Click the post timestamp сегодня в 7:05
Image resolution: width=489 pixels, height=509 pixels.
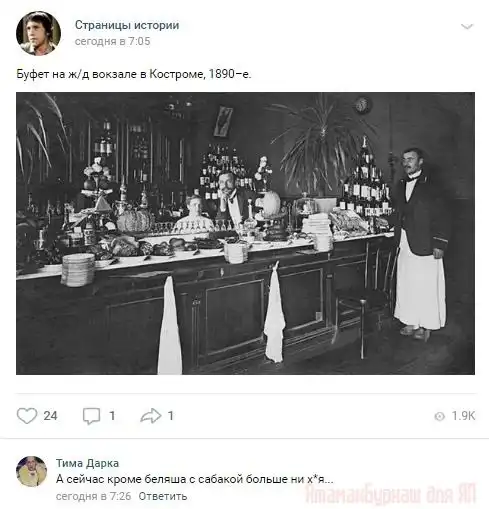coord(112,41)
